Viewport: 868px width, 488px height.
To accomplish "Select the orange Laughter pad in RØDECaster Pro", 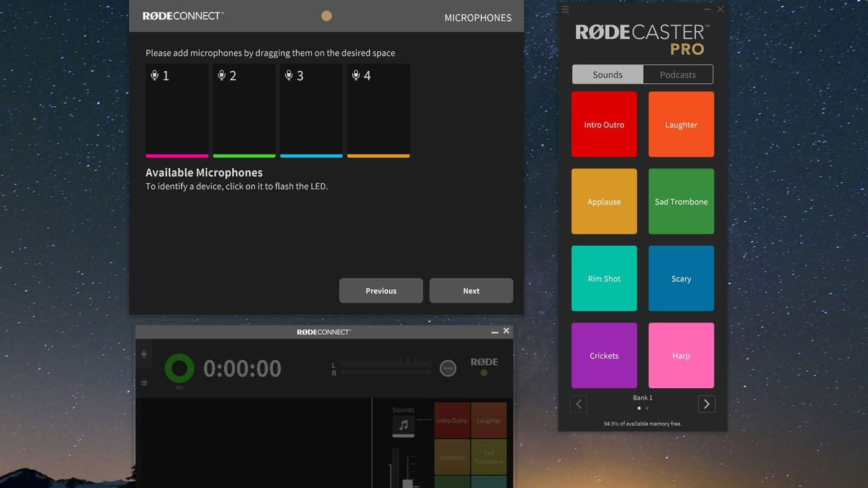I will point(681,124).
